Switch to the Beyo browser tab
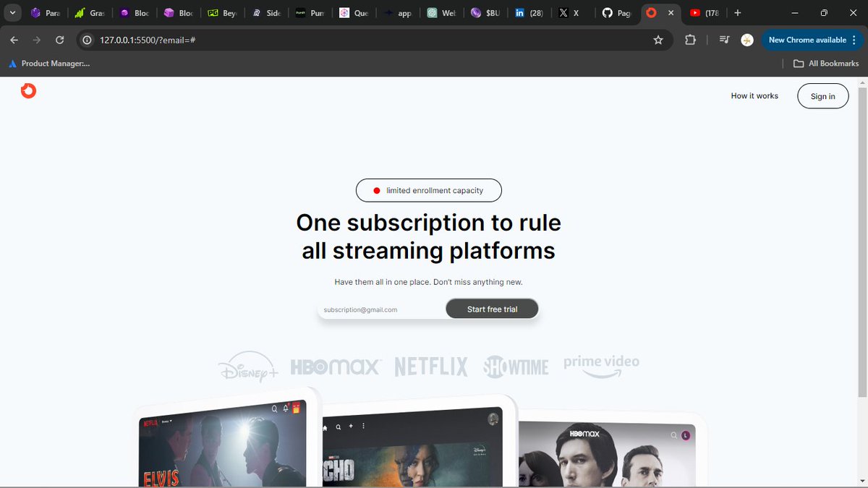Image resolution: width=868 pixels, height=488 pixels. click(x=222, y=13)
